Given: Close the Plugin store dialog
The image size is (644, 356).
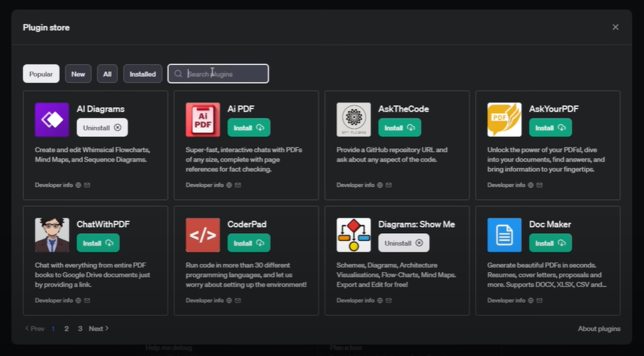Looking at the screenshot, I should (615, 27).
